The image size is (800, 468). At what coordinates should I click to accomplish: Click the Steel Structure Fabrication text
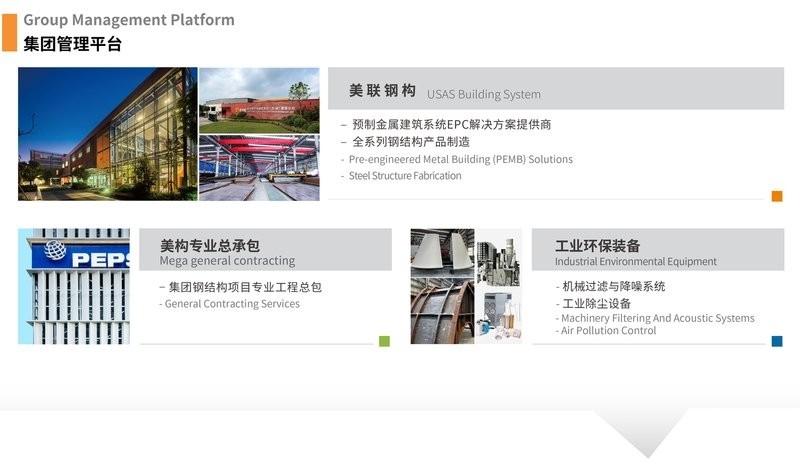(x=404, y=176)
